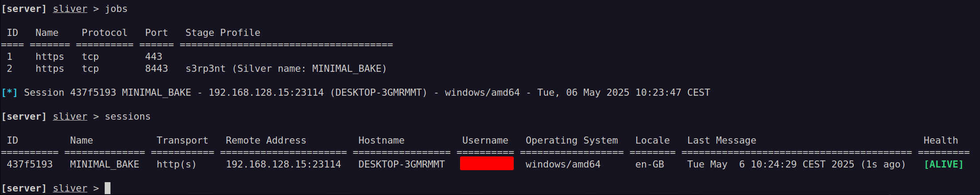The width and height of the screenshot is (980, 195).
Task: Click the en-GB locale value
Action: click(649, 164)
